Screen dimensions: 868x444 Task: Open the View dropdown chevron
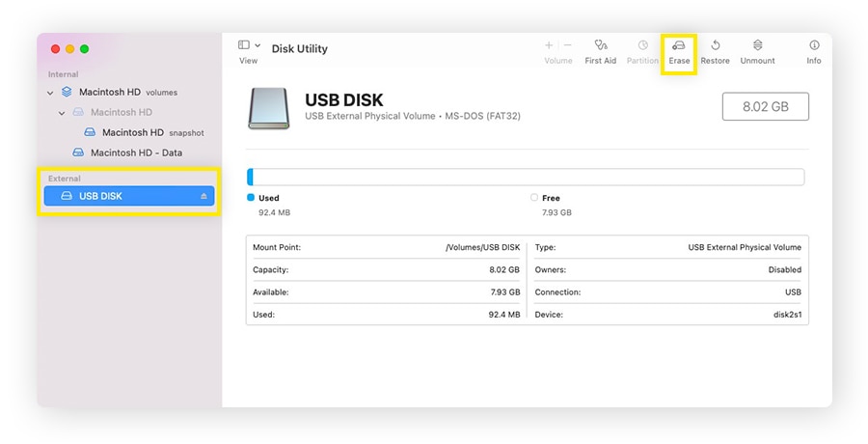tap(258, 45)
